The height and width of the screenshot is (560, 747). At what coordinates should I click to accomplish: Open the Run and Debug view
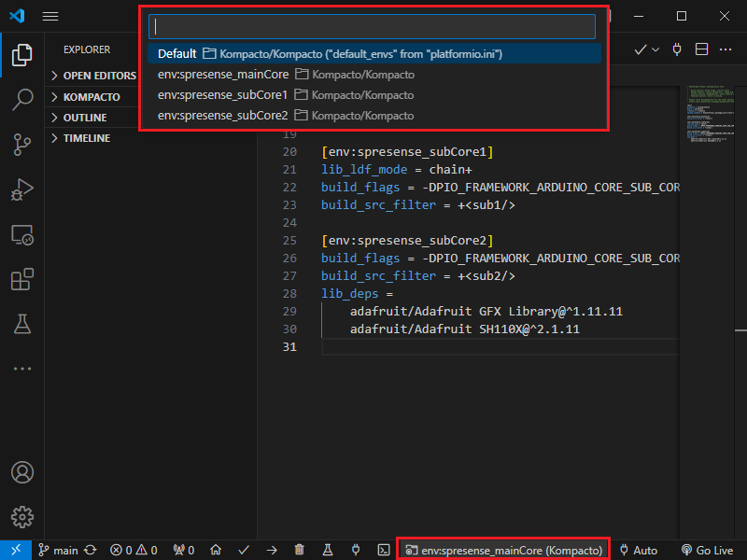coord(22,189)
